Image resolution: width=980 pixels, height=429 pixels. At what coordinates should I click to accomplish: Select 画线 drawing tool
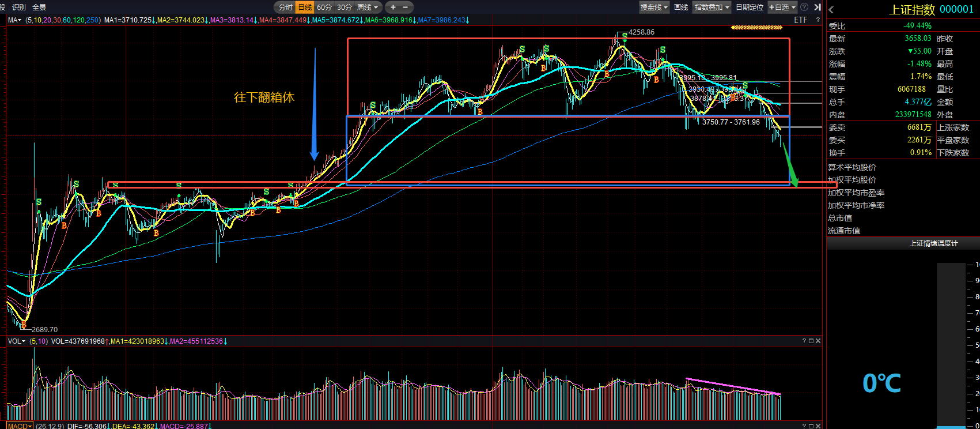coord(681,7)
